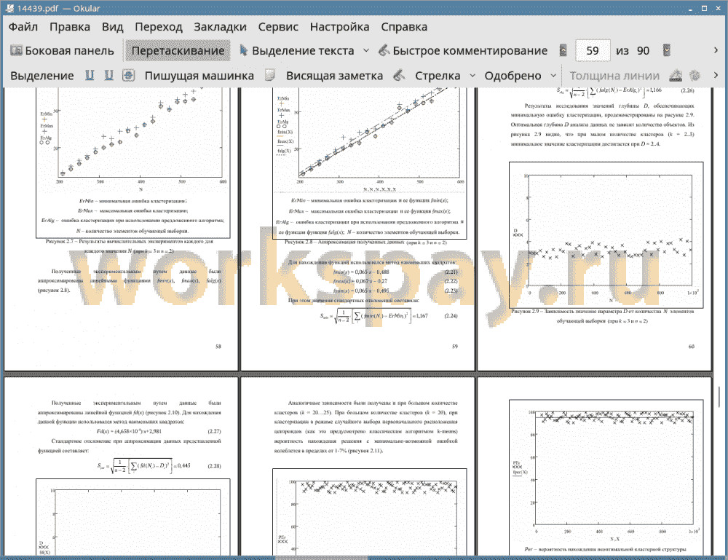
Task: Open the Вид menu
Action: pos(112,27)
